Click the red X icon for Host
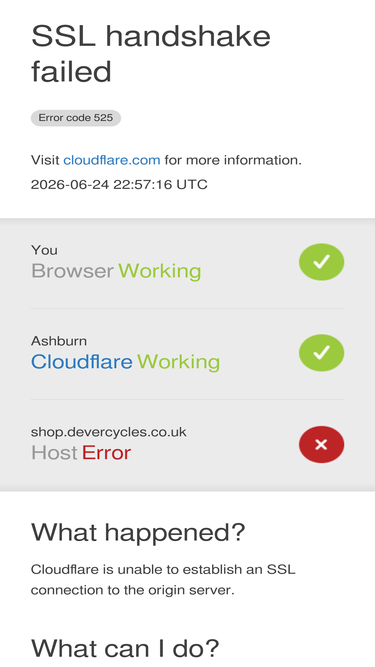The image size is (375, 667). tap(321, 445)
